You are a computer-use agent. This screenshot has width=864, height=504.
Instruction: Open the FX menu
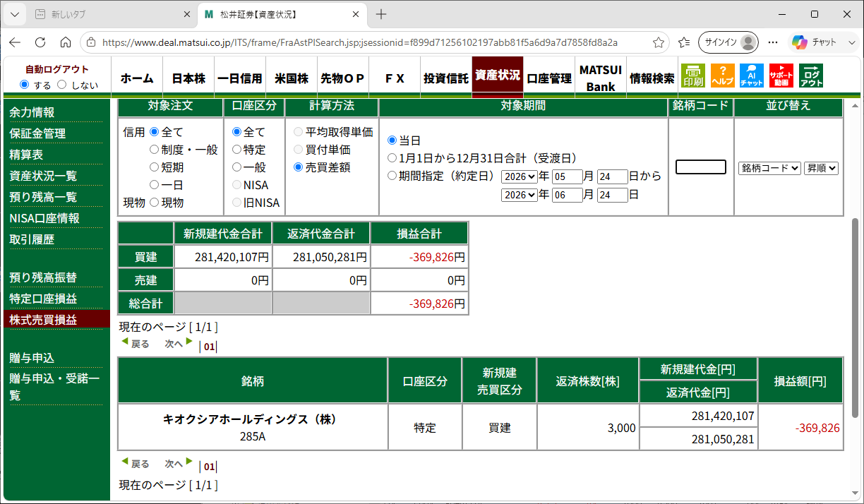click(395, 78)
